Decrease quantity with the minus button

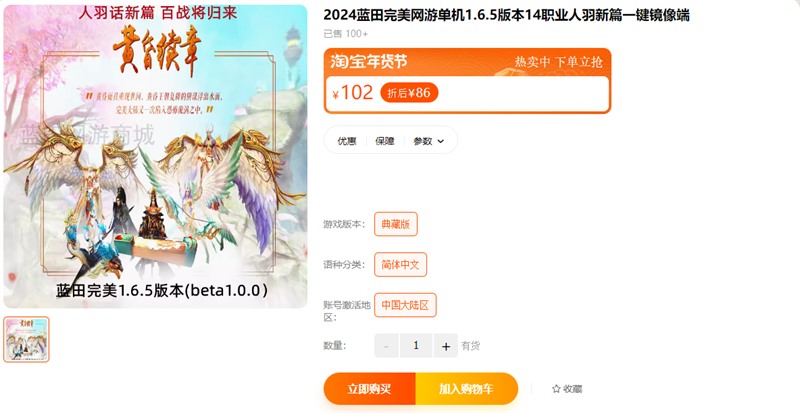click(x=386, y=346)
